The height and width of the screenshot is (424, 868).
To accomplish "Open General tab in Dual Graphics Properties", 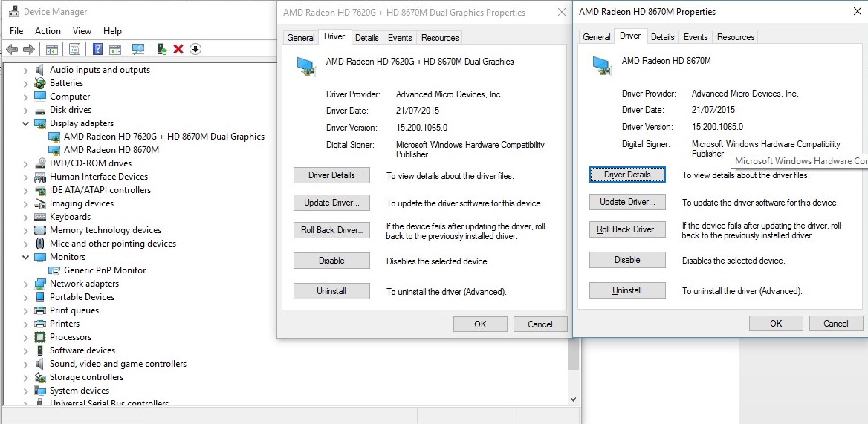I will click(x=301, y=38).
